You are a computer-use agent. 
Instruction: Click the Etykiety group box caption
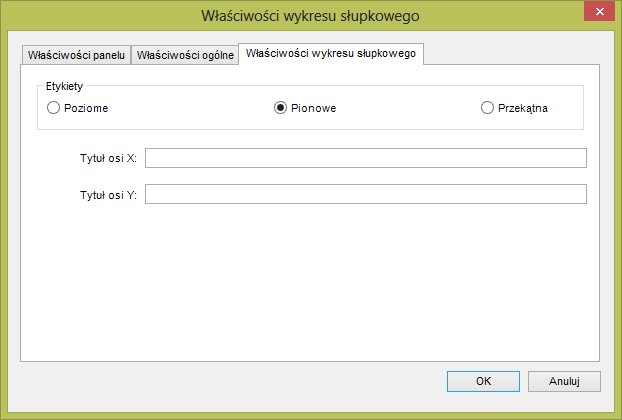coord(64,86)
